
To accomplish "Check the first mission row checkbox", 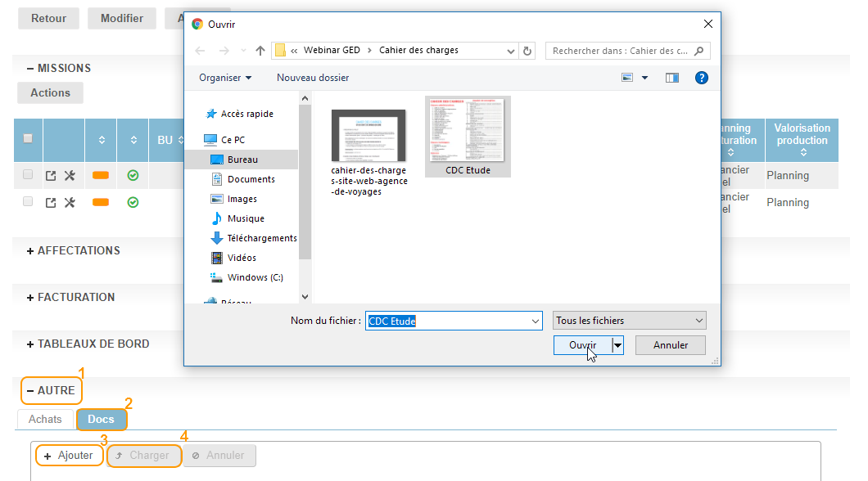I will pos(28,175).
